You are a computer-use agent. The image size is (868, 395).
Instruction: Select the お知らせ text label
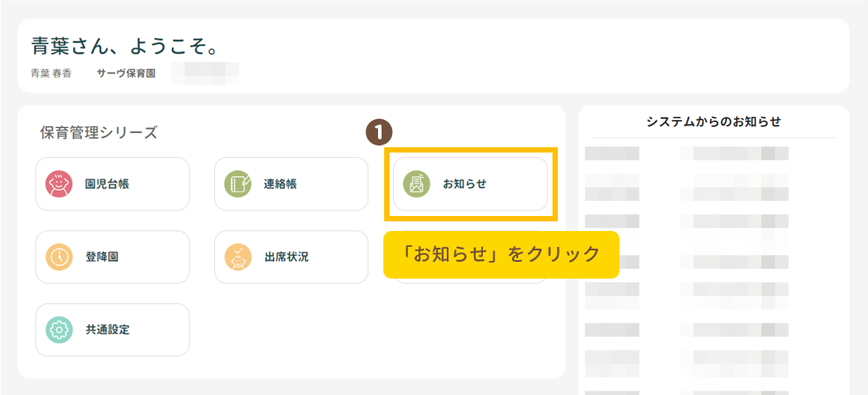464,184
